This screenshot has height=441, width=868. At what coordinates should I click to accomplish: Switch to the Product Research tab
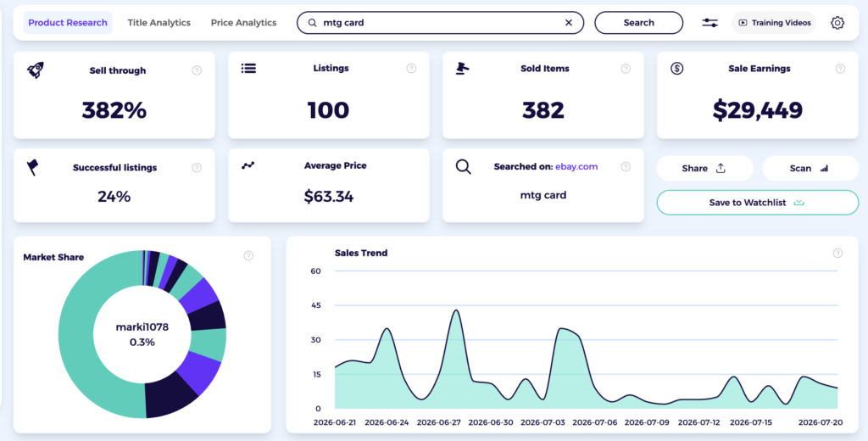click(68, 23)
